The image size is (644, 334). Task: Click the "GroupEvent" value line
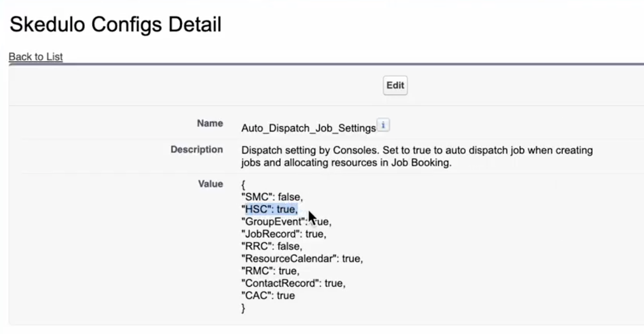286,222
